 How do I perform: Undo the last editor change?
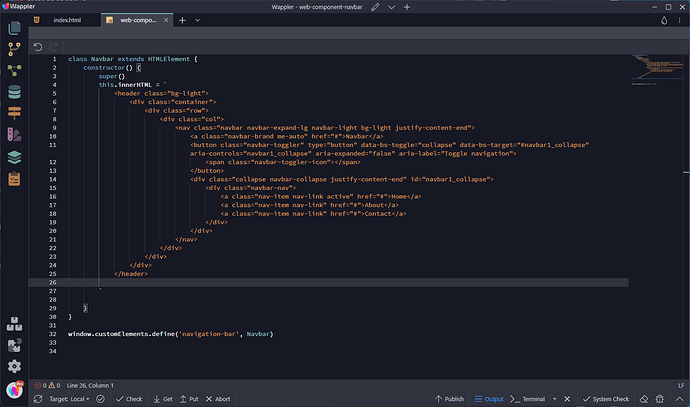tap(38, 47)
